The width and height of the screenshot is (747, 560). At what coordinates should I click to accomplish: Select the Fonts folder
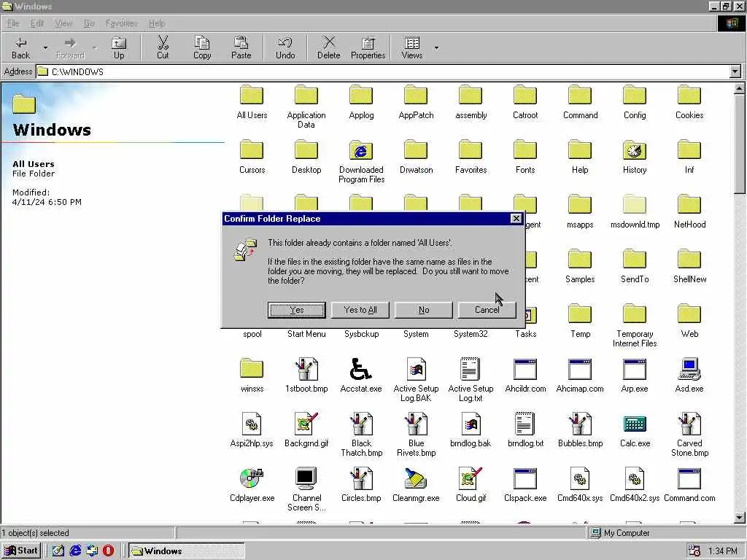pos(525,157)
